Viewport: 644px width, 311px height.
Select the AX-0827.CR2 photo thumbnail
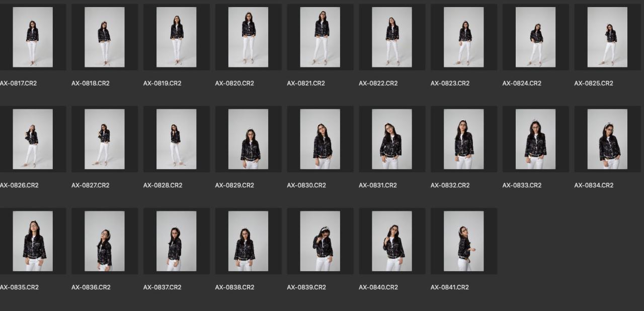pos(105,139)
